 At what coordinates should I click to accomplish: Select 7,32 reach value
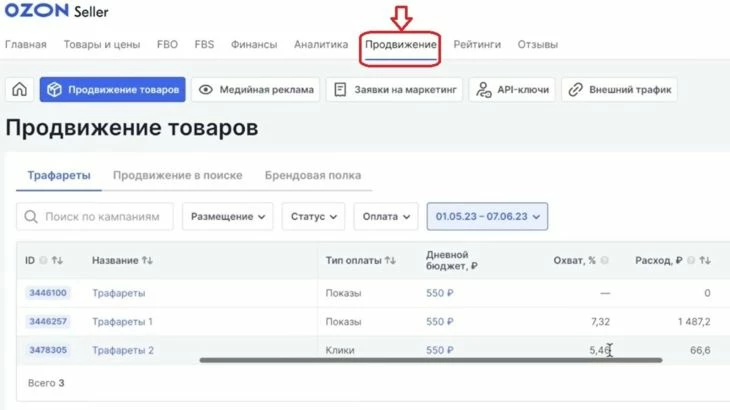[x=600, y=322]
